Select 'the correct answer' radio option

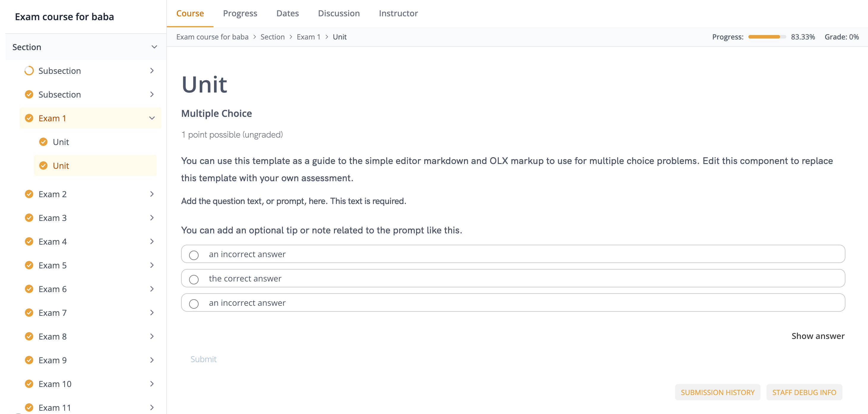click(194, 279)
